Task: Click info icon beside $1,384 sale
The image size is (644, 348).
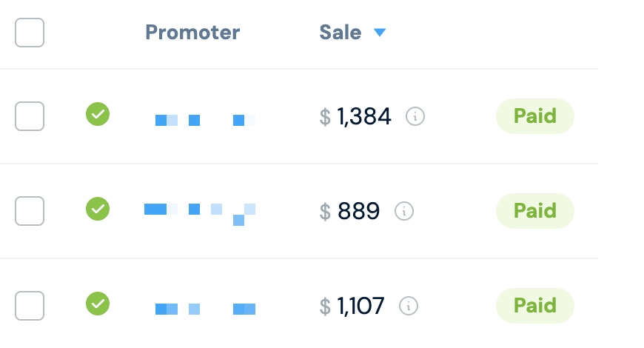Action: tap(415, 116)
